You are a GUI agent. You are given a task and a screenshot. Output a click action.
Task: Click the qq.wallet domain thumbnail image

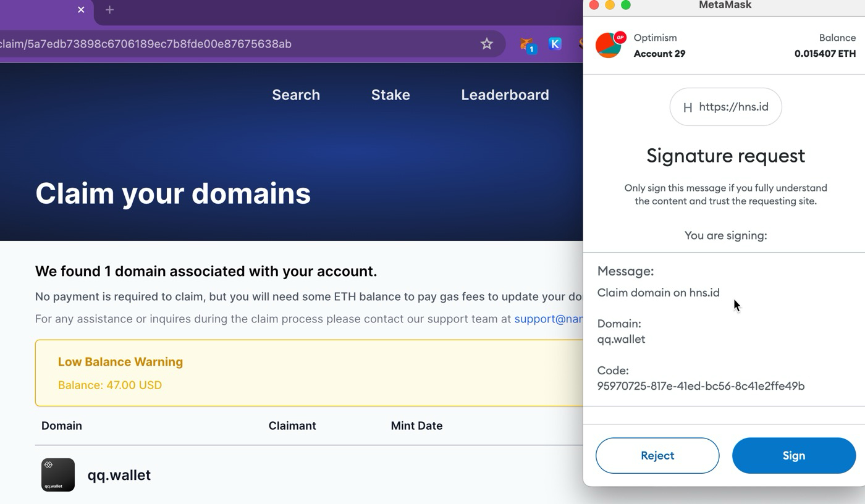[x=57, y=475]
